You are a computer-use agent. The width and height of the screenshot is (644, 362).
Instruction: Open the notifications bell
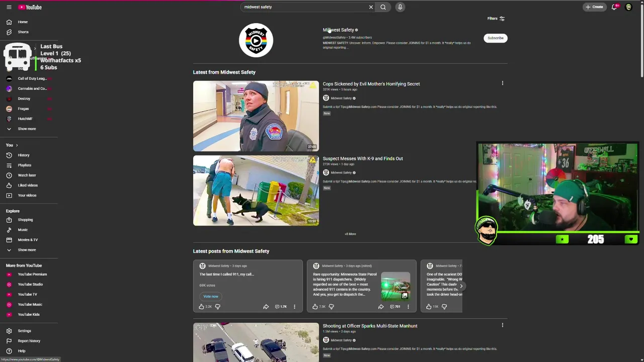pos(614,7)
